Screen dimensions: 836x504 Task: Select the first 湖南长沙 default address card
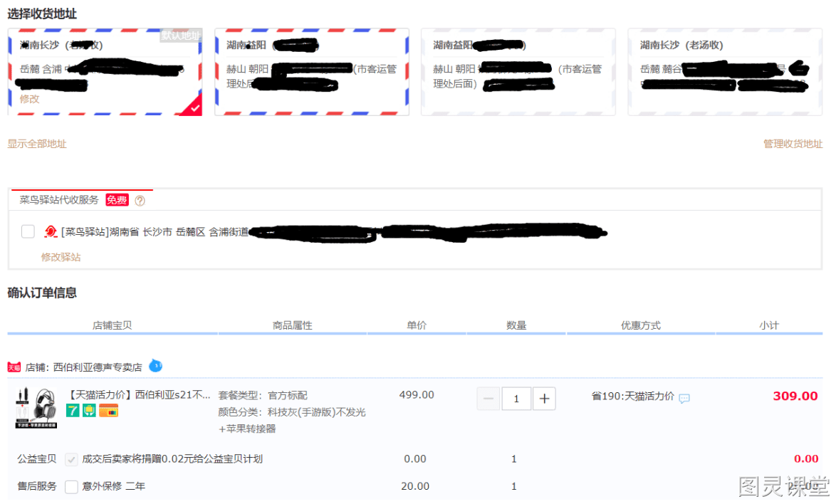[x=105, y=72]
